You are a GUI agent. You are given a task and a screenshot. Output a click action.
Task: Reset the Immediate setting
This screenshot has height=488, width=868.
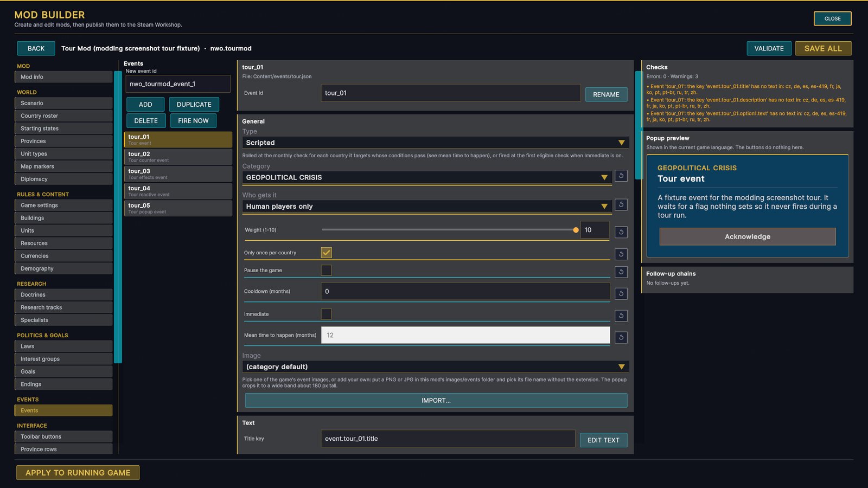pyautogui.click(x=621, y=316)
